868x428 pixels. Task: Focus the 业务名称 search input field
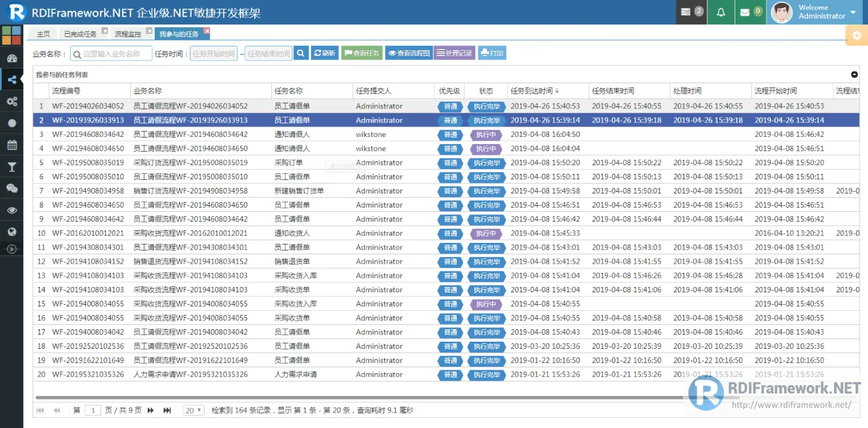click(x=111, y=54)
